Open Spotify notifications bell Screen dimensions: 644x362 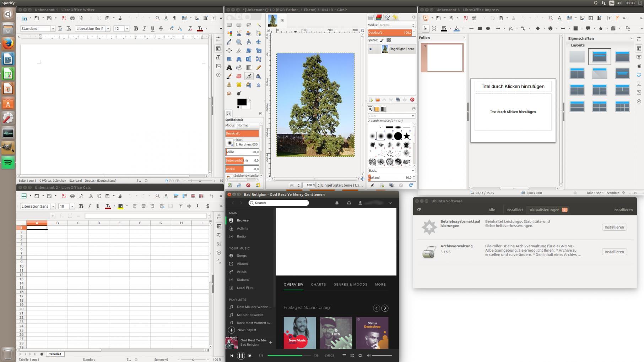click(x=337, y=203)
